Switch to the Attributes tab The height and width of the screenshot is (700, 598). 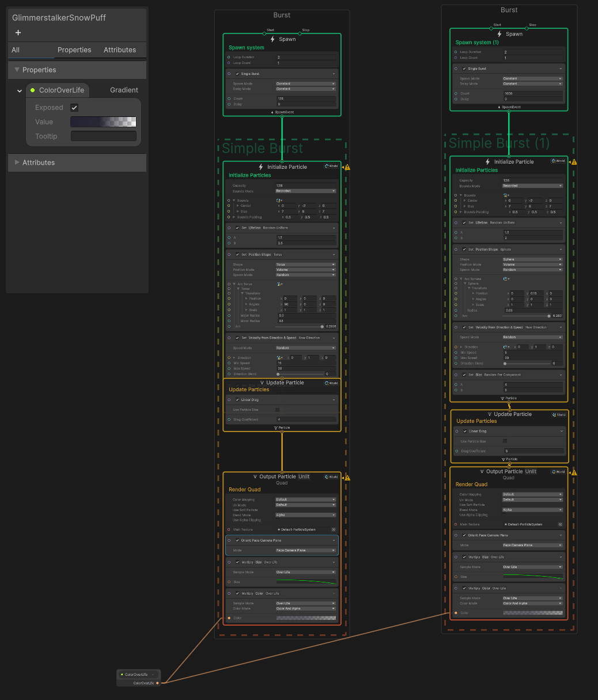(x=120, y=50)
